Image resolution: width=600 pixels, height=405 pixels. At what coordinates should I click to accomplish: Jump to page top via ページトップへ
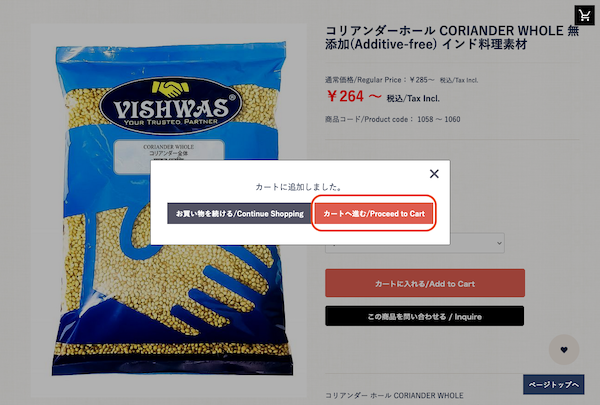(553, 384)
